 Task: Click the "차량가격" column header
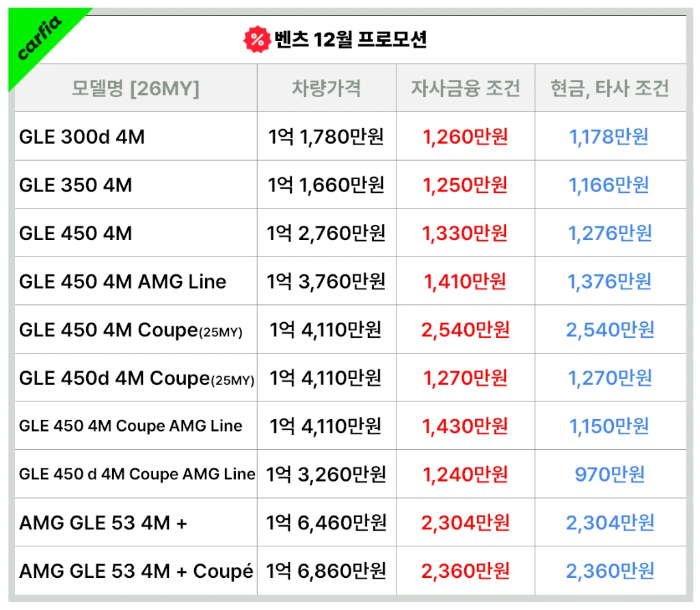pos(326,88)
